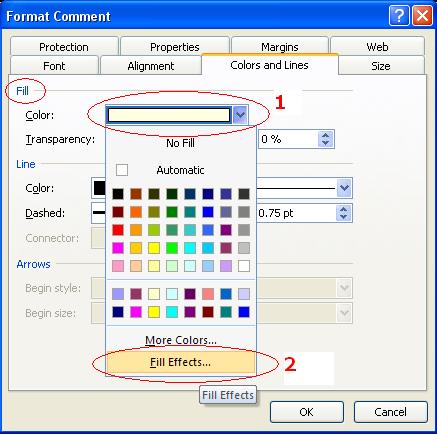Expand the Line style dropdown arrow
This screenshot has height=434, width=437.
coord(344,188)
